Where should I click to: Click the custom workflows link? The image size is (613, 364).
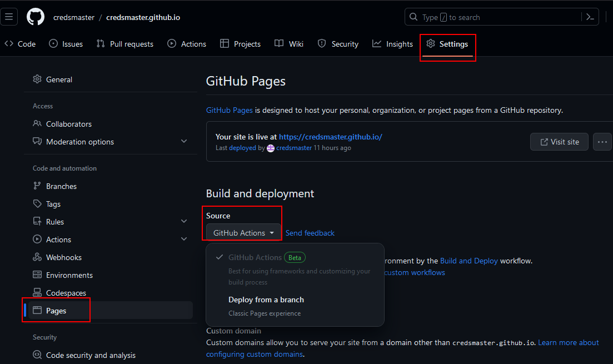pos(415,272)
